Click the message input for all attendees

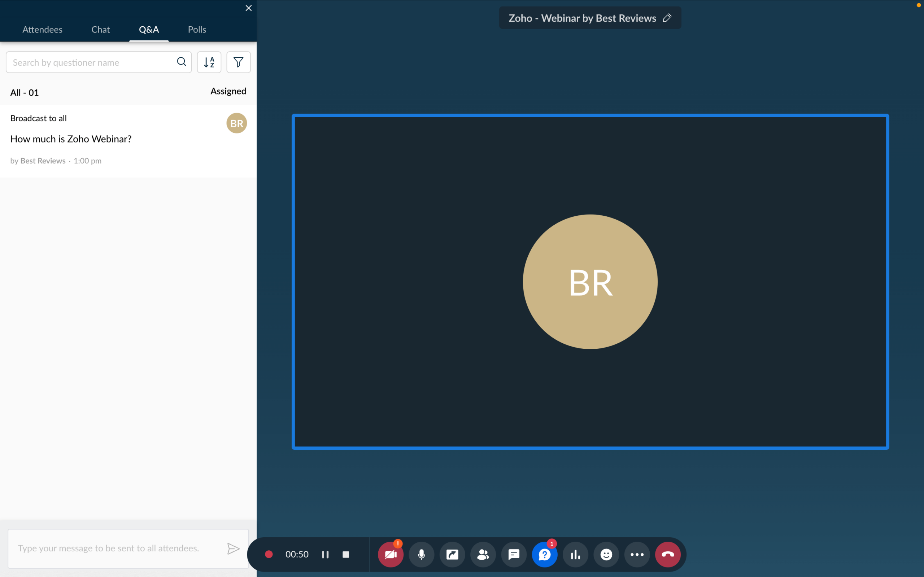(114, 548)
